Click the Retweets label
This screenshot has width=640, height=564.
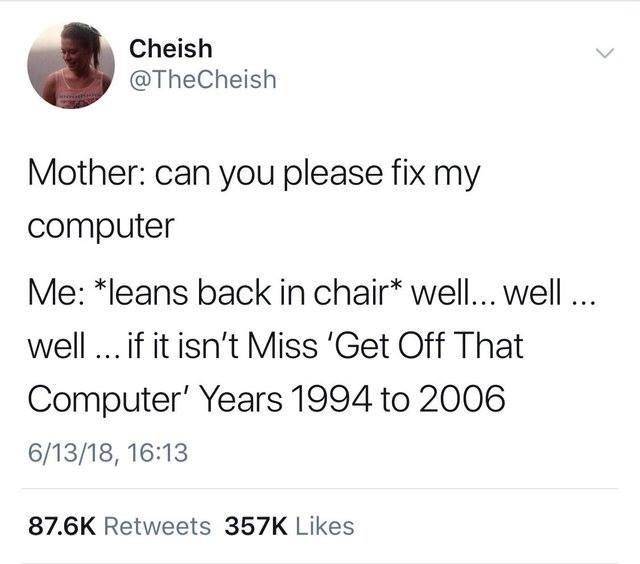(x=159, y=526)
